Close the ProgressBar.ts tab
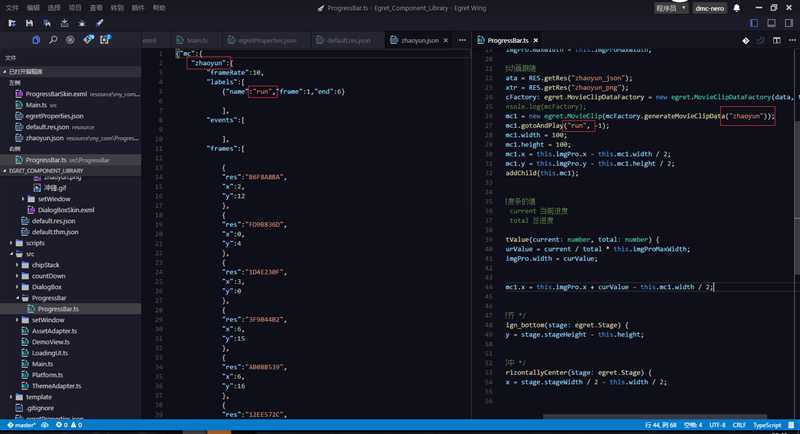 536,40
